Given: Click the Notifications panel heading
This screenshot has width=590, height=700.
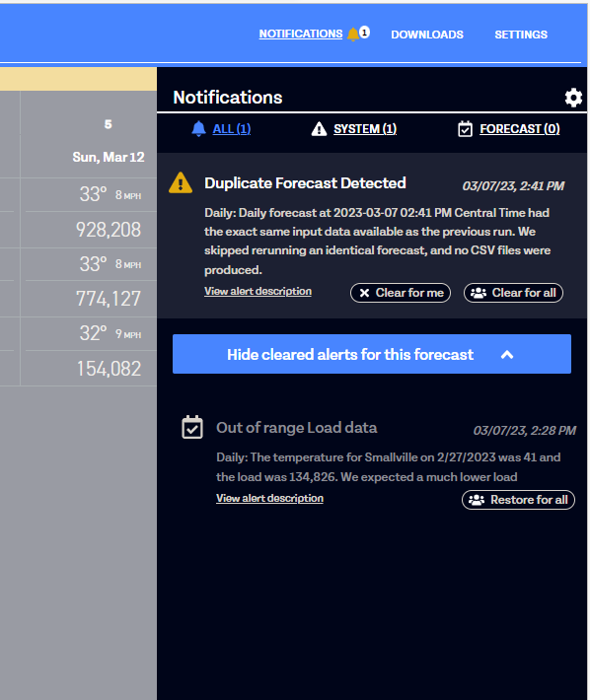Looking at the screenshot, I should [227, 98].
